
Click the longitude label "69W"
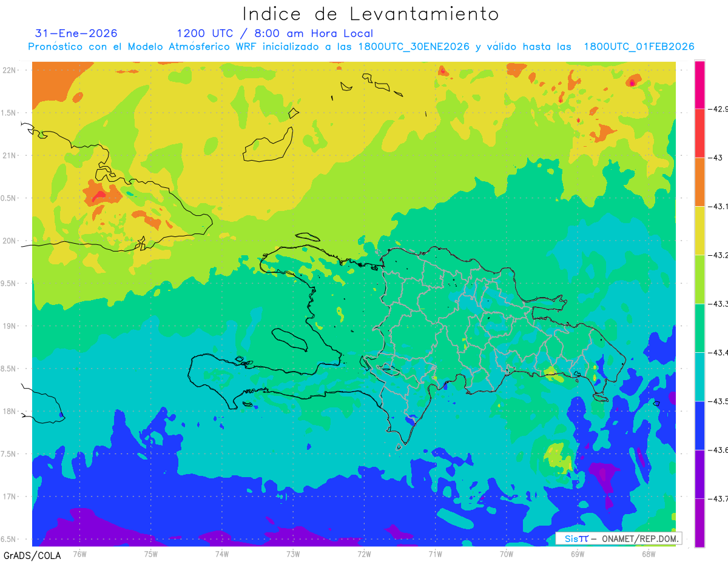pyautogui.click(x=578, y=554)
